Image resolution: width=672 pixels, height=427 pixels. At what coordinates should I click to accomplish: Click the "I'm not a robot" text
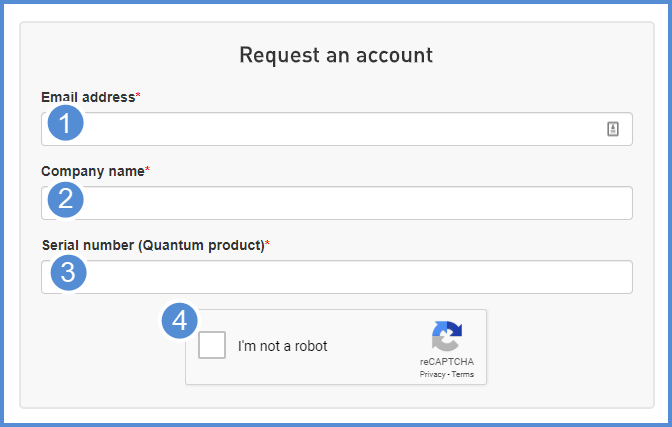click(283, 347)
